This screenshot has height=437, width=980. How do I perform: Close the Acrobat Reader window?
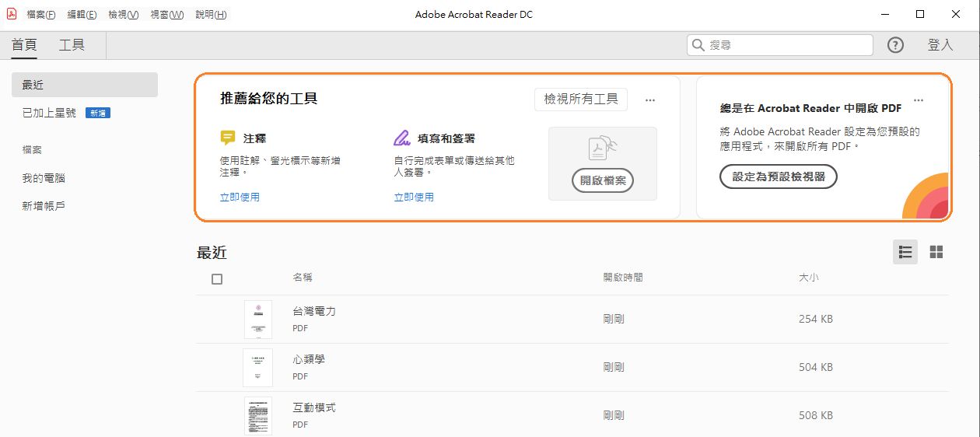pyautogui.click(x=957, y=14)
